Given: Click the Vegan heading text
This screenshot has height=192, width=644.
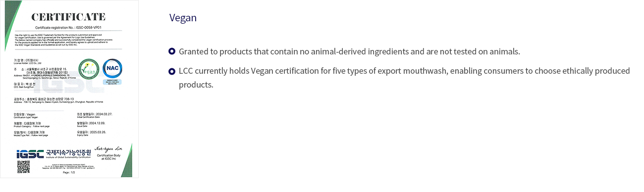Looking at the screenshot, I should [183, 18].
